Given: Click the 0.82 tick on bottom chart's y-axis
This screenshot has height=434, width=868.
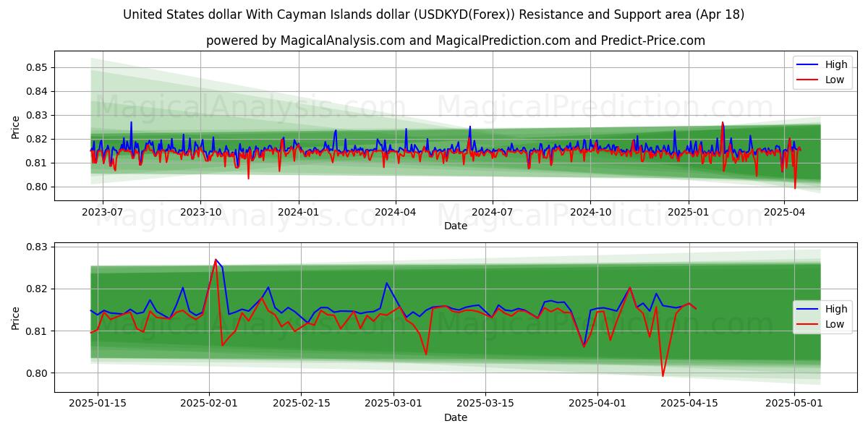Looking at the screenshot, I should (37, 289).
